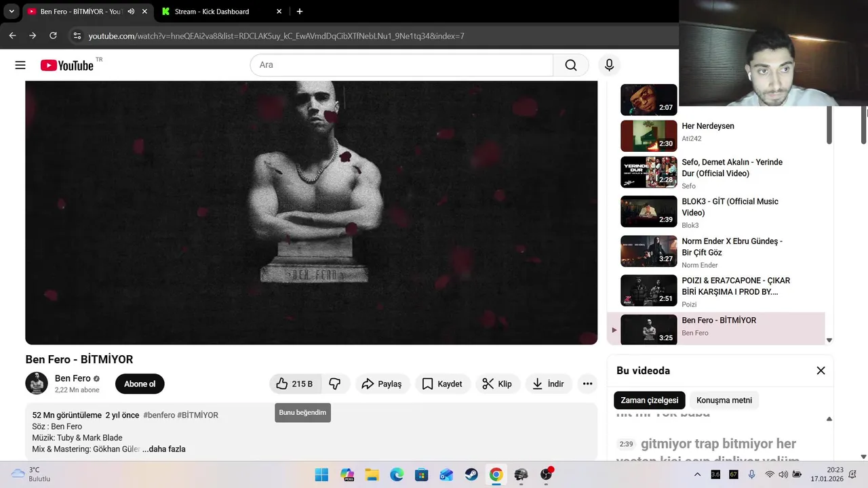This screenshot has width=868, height=488.
Task: Go back with browser back arrow
Action: 12,36
